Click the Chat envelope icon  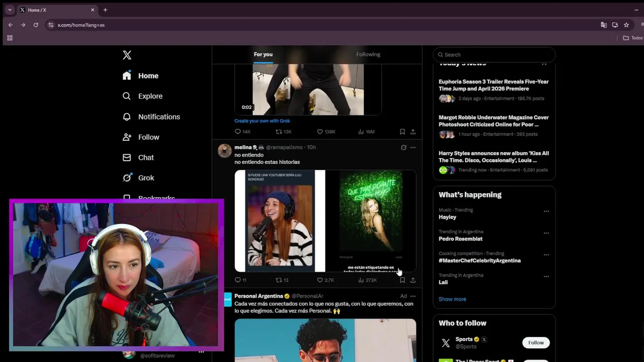pyautogui.click(x=127, y=157)
